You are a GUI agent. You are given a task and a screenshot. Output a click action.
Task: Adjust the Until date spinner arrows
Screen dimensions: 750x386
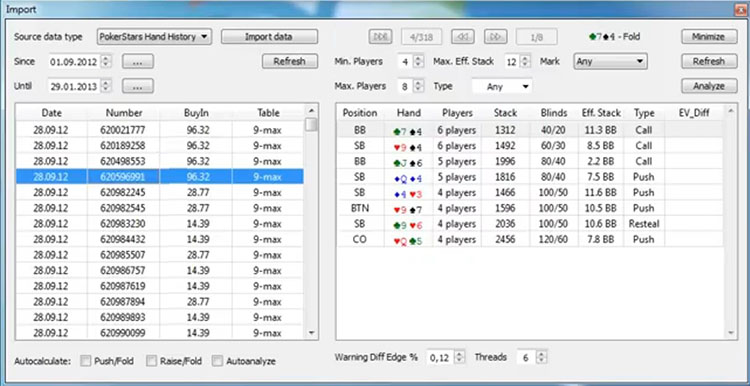pyautogui.click(x=107, y=87)
